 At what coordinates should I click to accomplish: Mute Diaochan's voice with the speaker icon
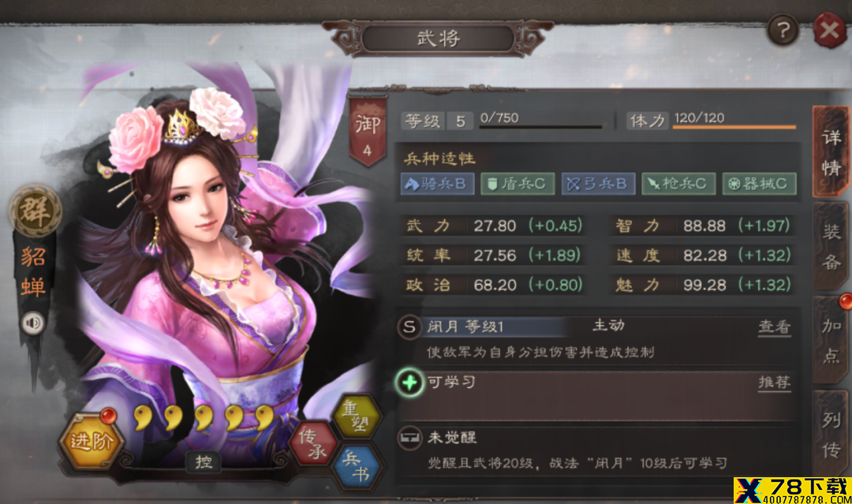pyautogui.click(x=33, y=323)
